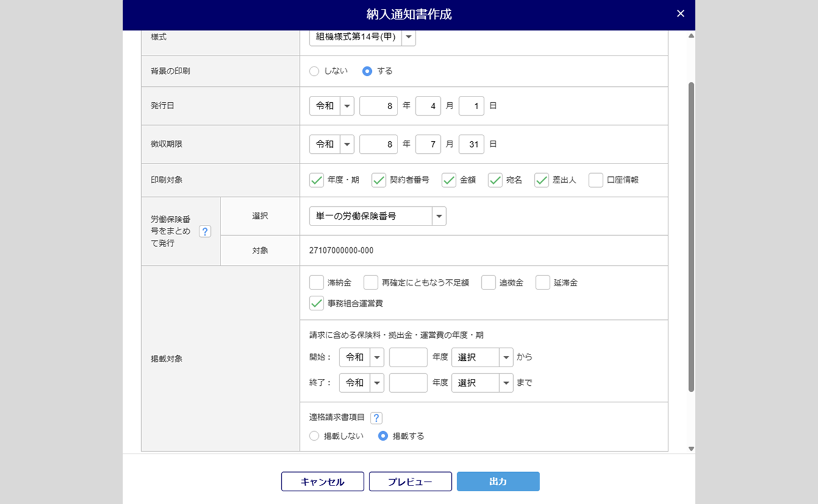Check the 滞納金 checkbox
This screenshot has width=818, height=504.
(x=316, y=282)
